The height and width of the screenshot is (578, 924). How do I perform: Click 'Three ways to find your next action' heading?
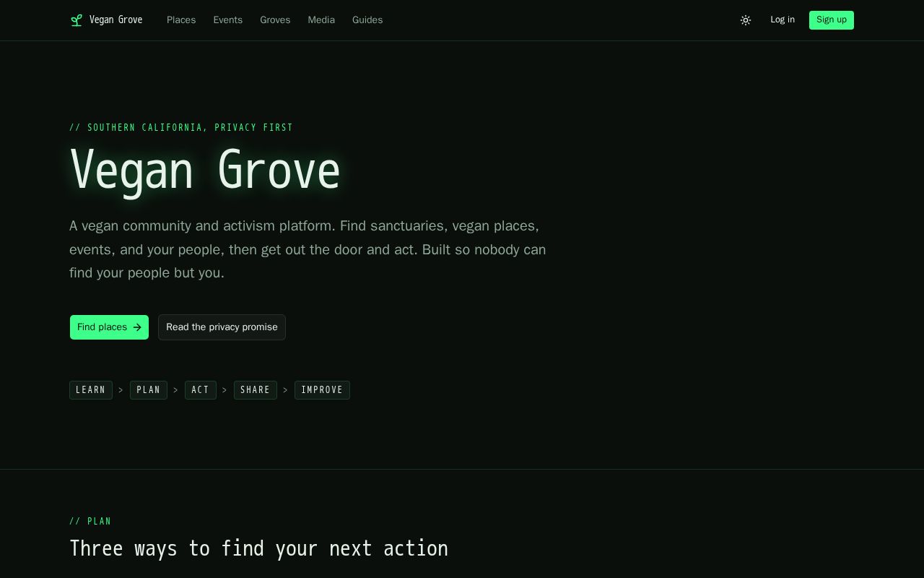pyautogui.click(x=258, y=549)
